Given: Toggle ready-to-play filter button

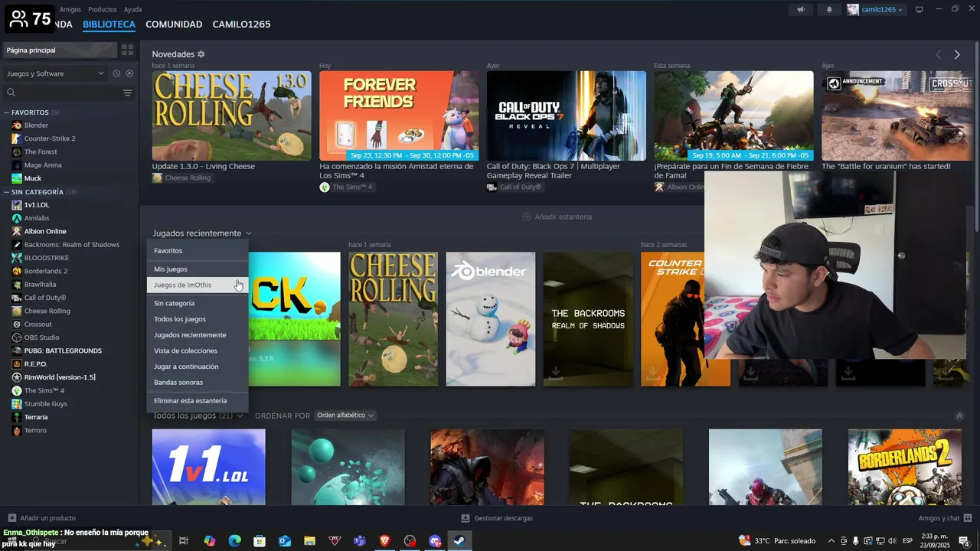Looking at the screenshot, I should (129, 73).
